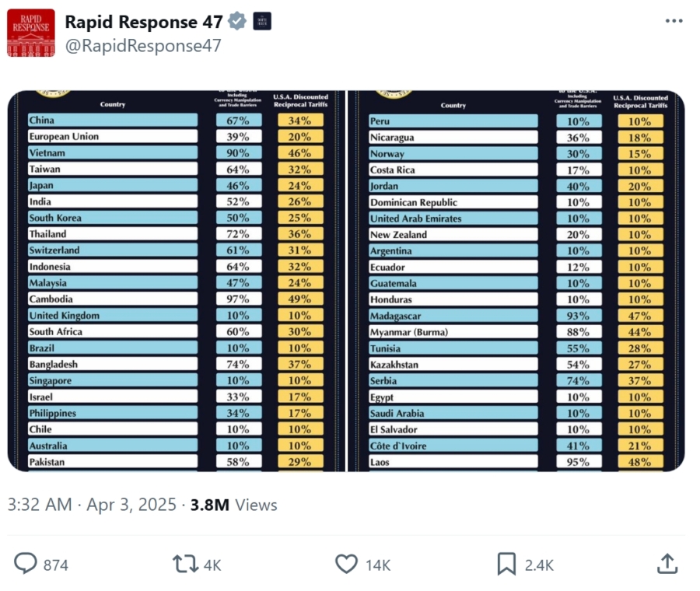Open the left tariff table image starting with China

176,281
